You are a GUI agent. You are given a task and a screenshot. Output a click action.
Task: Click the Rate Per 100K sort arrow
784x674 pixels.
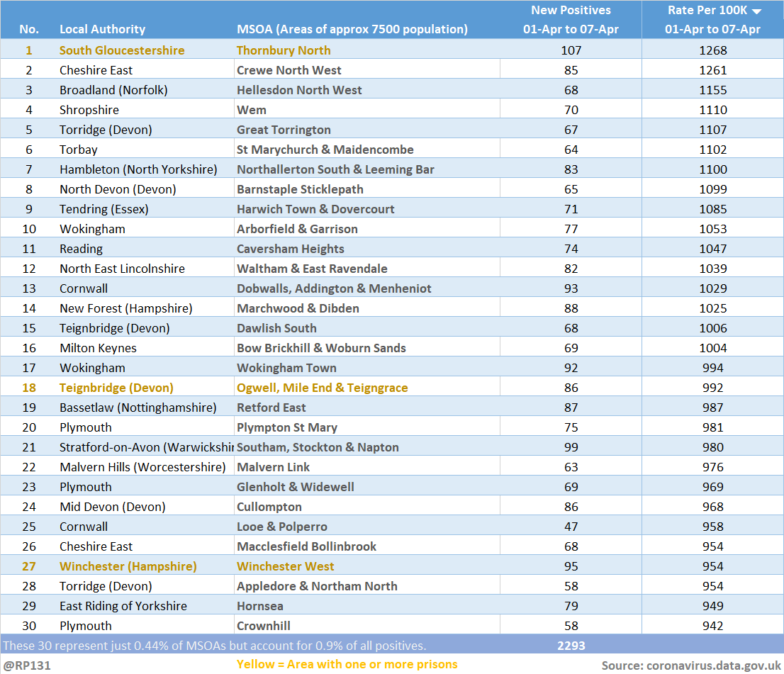tap(756, 11)
